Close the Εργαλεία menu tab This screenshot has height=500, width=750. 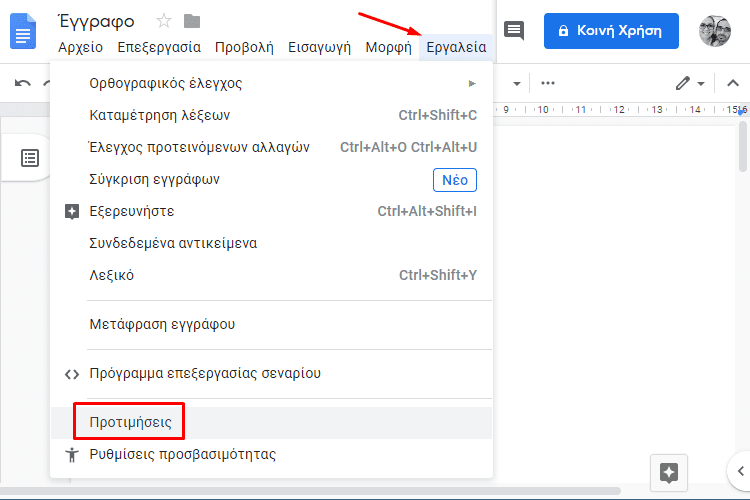tap(456, 47)
